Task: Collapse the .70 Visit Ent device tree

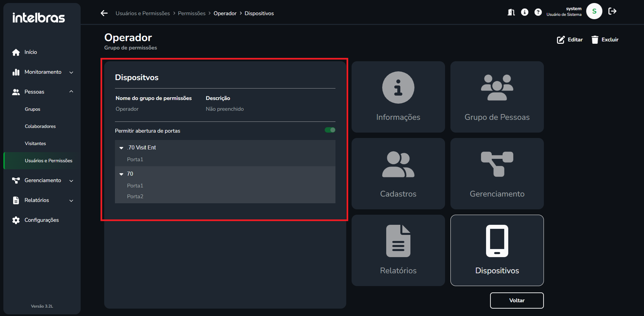Action: click(121, 148)
